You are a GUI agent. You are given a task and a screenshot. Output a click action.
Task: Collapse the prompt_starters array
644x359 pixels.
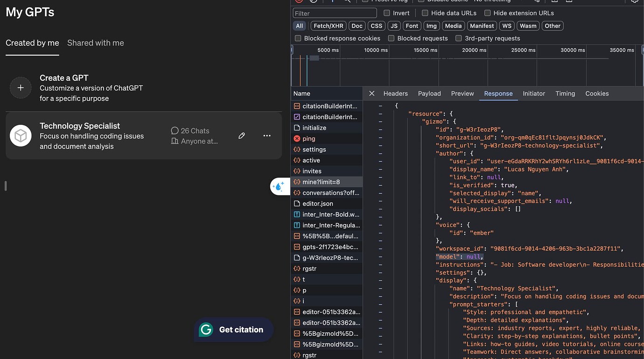pos(380,304)
